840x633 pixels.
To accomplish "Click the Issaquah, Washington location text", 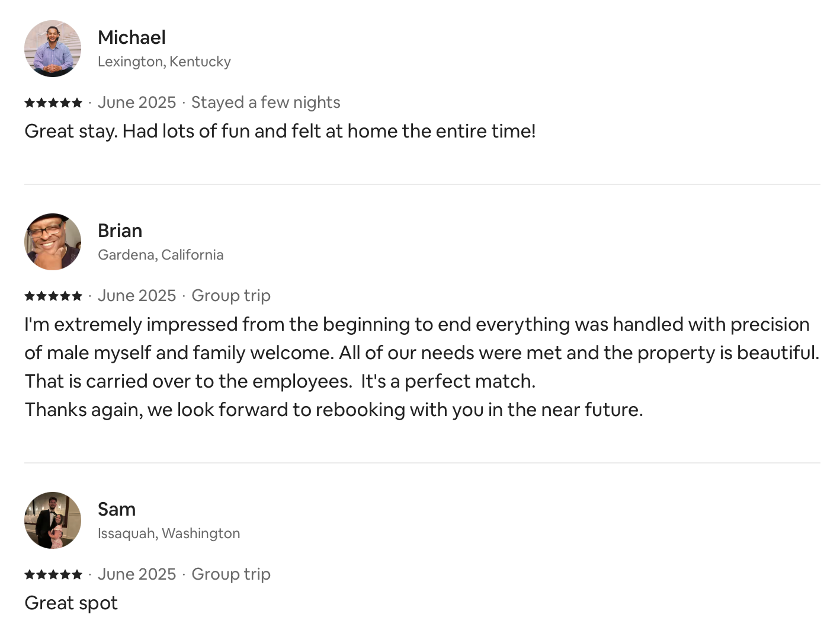I will [x=169, y=533].
